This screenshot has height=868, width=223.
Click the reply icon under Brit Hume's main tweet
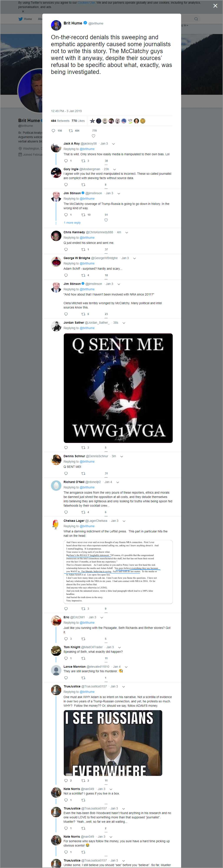point(53,131)
